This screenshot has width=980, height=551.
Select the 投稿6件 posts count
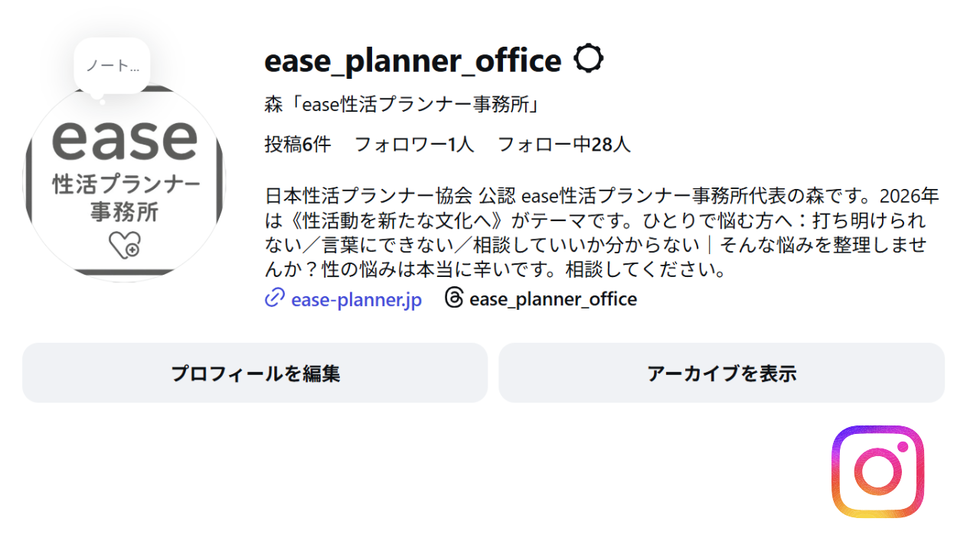[298, 144]
